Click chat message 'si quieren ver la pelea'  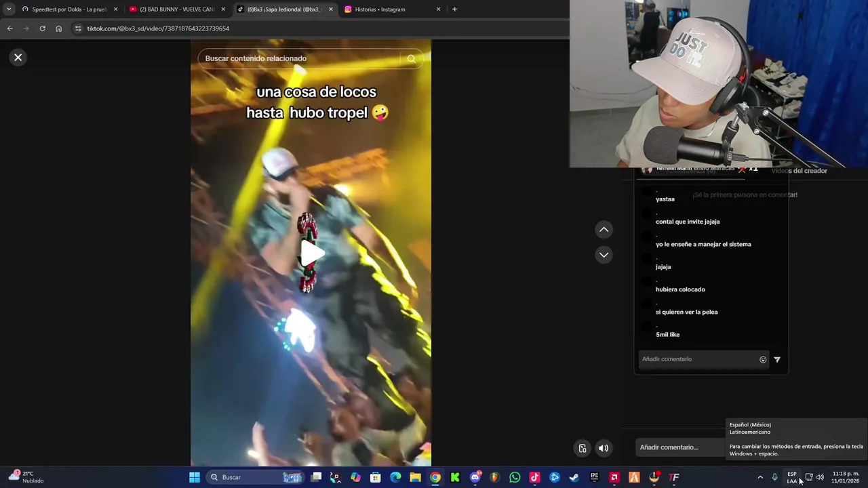tap(686, 312)
